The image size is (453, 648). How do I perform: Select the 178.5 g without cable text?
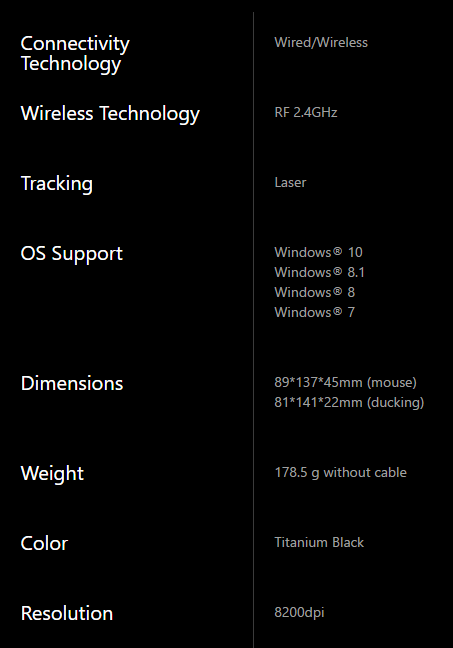(x=341, y=472)
